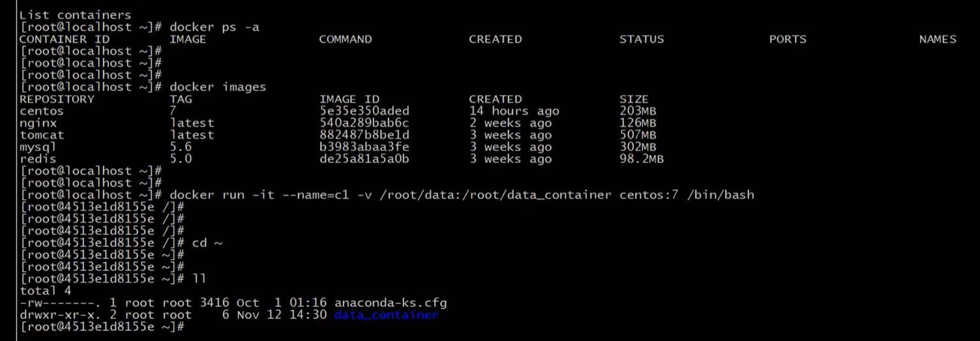The width and height of the screenshot is (980, 341).
Task: Click the redis size 98.2MB
Action: (641, 159)
